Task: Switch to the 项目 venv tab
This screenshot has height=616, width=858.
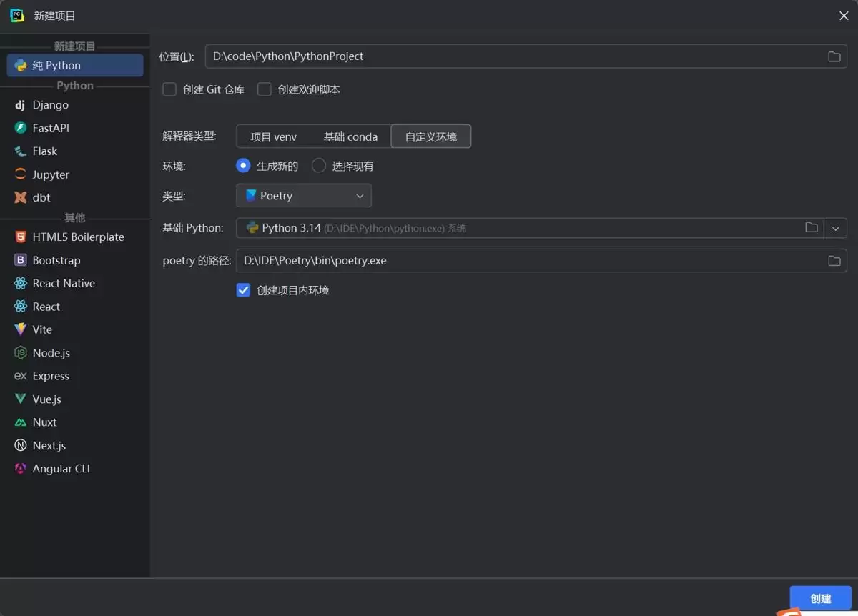Action: coord(274,136)
